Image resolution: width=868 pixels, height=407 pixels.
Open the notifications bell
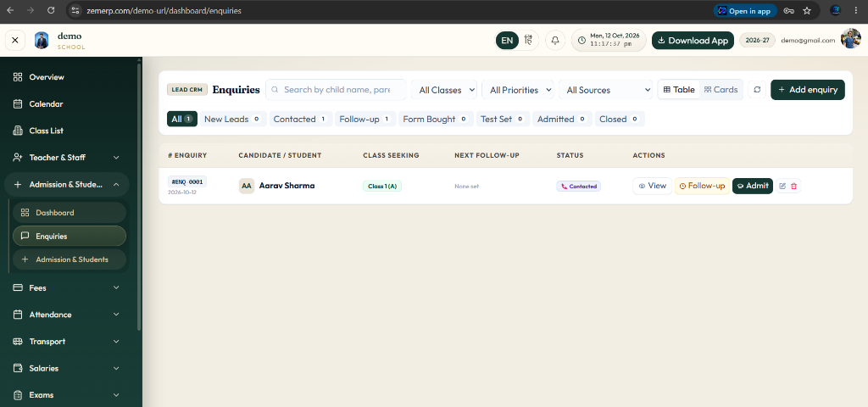pyautogui.click(x=555, y=41)
